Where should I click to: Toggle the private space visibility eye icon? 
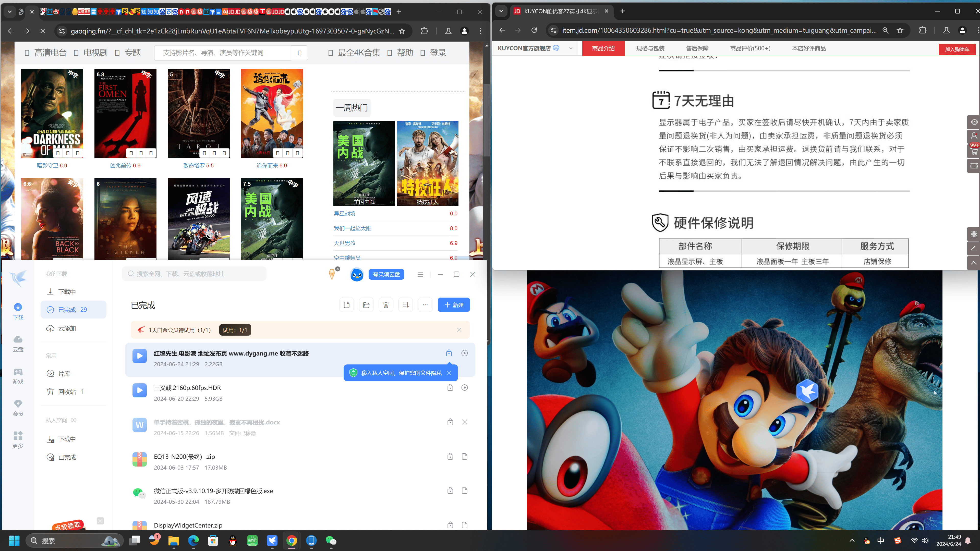[74, 420]
